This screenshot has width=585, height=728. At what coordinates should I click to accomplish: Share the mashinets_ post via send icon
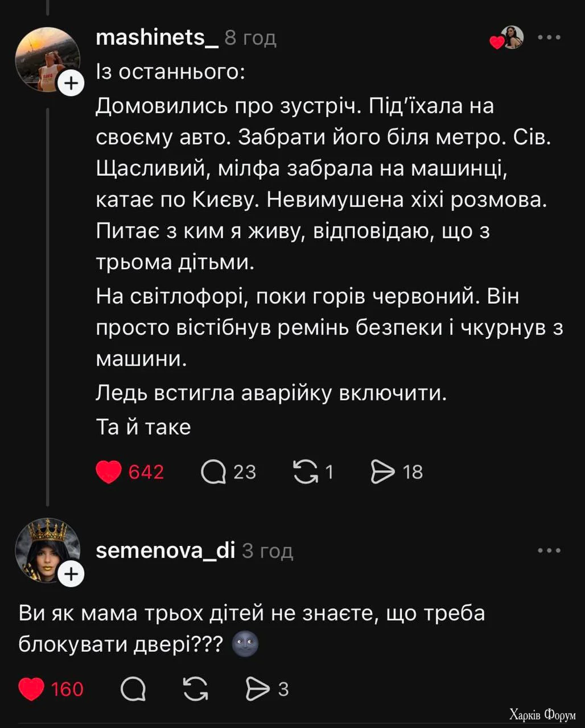tap(382, 472)
